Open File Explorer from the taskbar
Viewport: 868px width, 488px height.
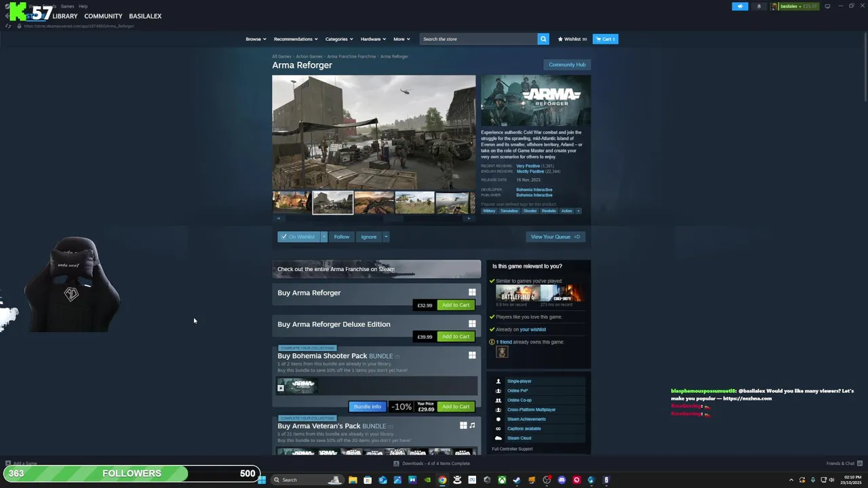(x=353, y=480)
